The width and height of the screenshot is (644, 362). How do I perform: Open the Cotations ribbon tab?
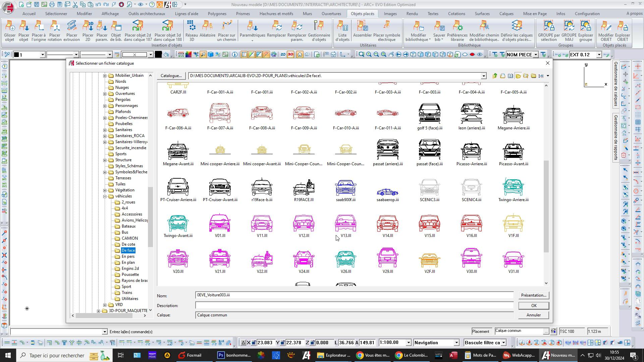[456, 14]
